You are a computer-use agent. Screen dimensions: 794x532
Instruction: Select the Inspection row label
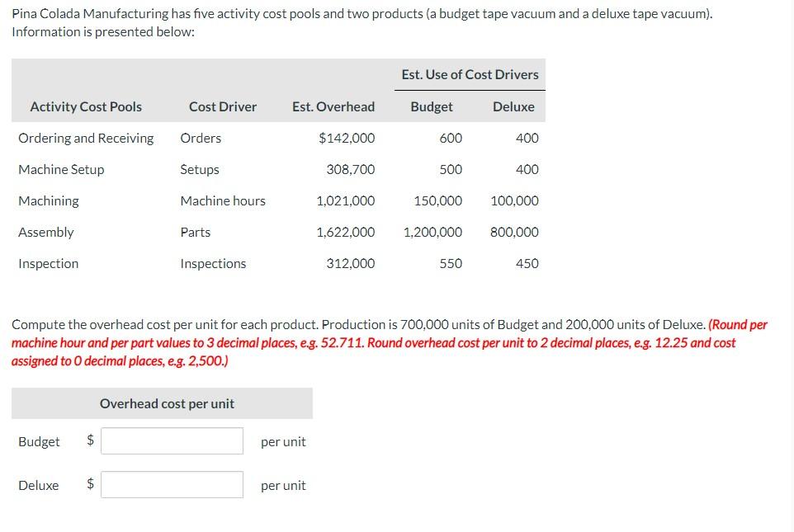[49, 263]
